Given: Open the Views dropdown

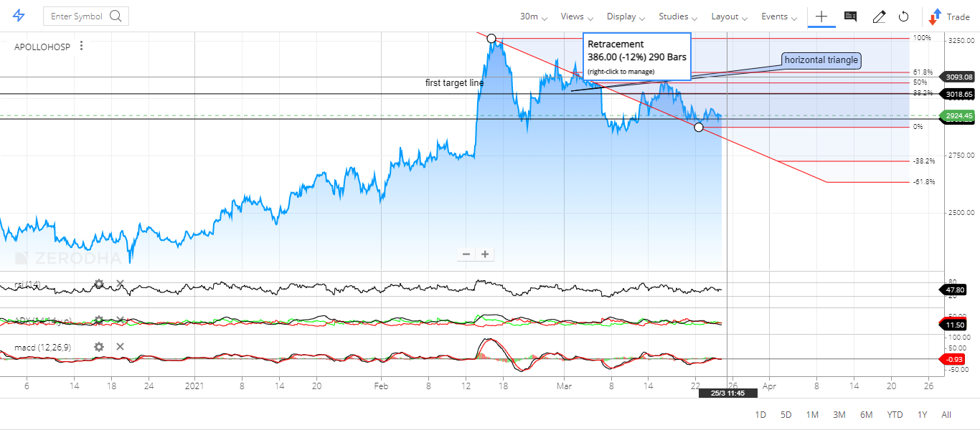Looking at the screenshot, I should pyautogui.click(x=577, y=16).
